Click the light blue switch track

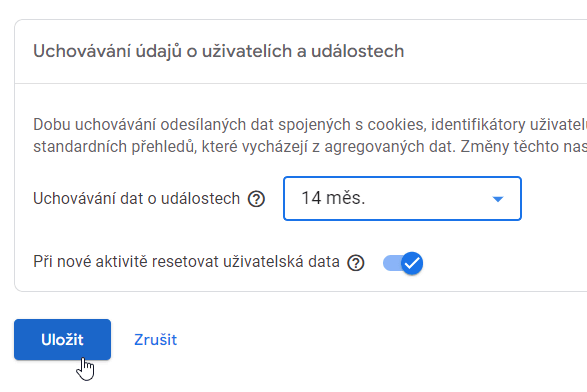pyautogui.click(x=392, y=263)
